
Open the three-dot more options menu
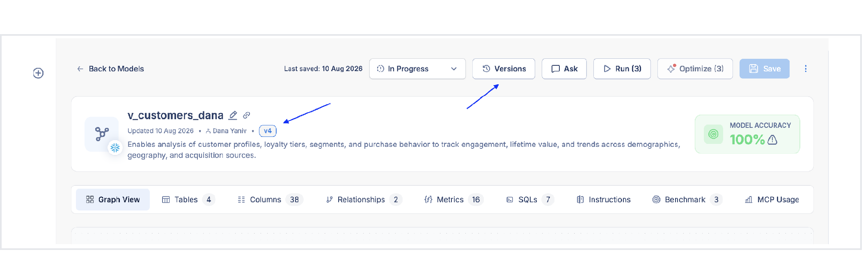coord(806,69)
